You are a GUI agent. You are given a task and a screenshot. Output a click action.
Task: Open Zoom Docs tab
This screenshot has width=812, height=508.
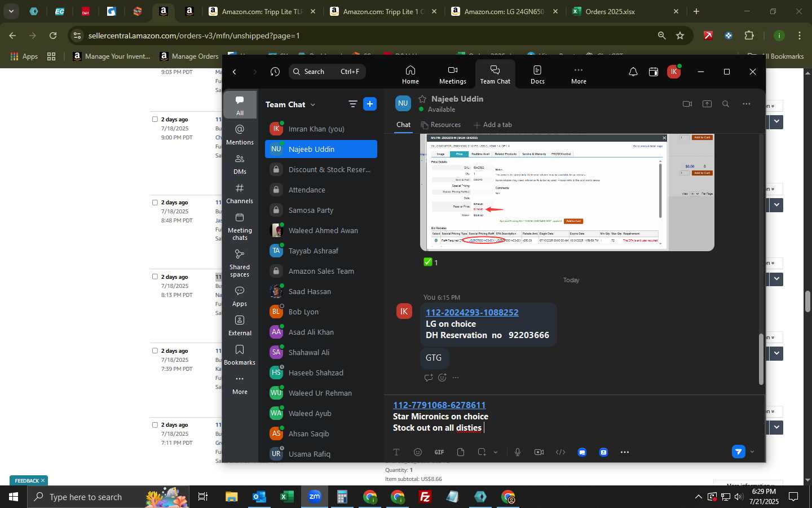(537, 75)
